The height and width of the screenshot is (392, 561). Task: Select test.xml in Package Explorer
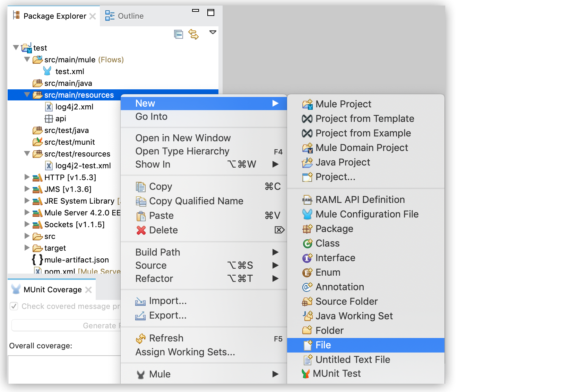[70, 71]
